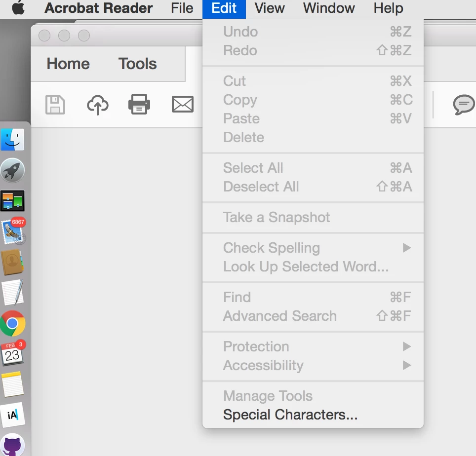Screen dimensions: 476x456
Task: Click the comment speech bubble icon
Action: click(464, 105)
